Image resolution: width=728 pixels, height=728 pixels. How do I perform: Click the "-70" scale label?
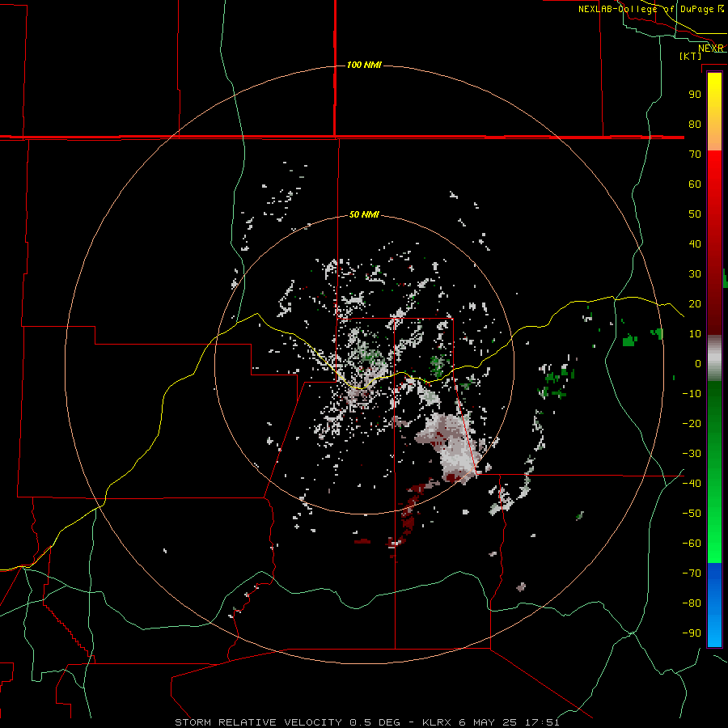692,574
